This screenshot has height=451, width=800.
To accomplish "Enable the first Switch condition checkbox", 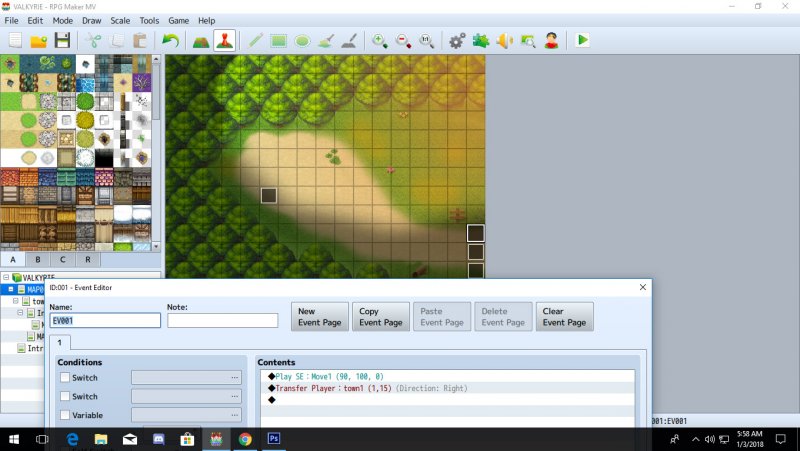I will (x=65, y=378).
